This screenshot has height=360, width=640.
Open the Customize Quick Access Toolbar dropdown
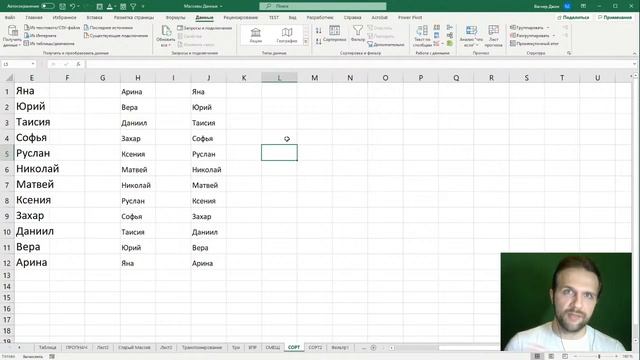(x=143, y=7)
